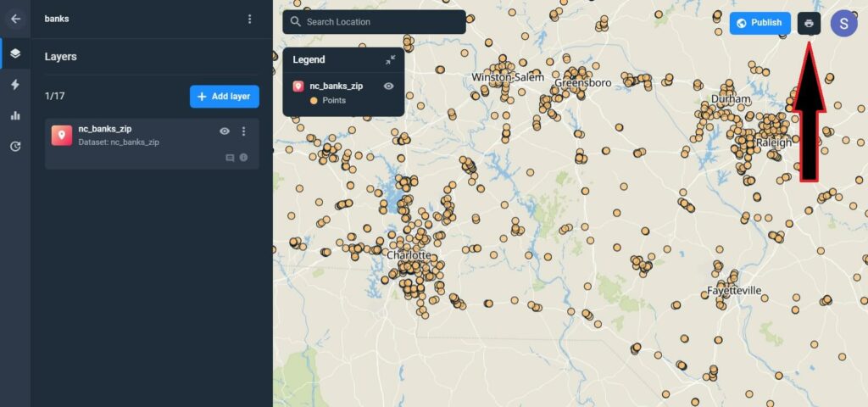Open the banks map options menu
Viewport: 868px width, 407px height.
250,20
